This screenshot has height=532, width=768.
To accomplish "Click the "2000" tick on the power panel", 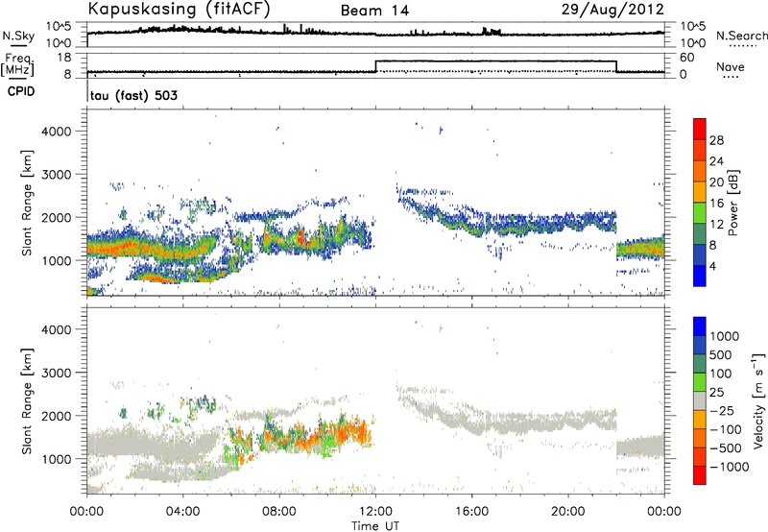I will pos(57,217).
